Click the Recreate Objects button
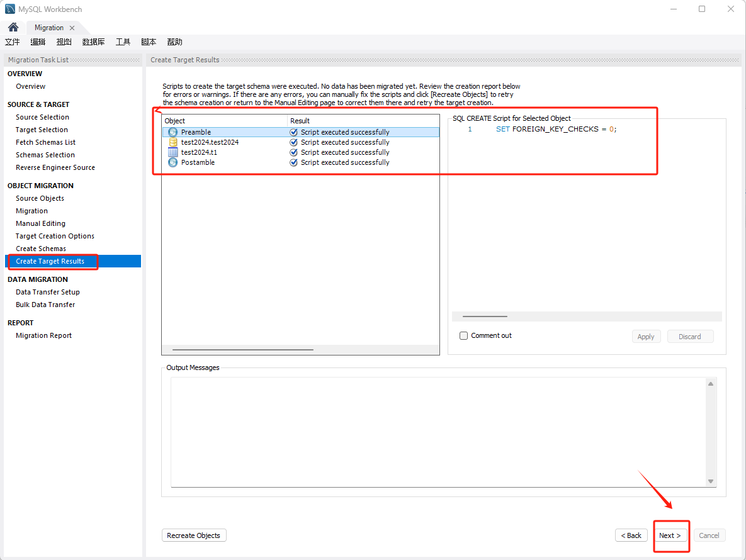Image resolution: width=746 pixels, height=560 pixels. click(194, 535)
